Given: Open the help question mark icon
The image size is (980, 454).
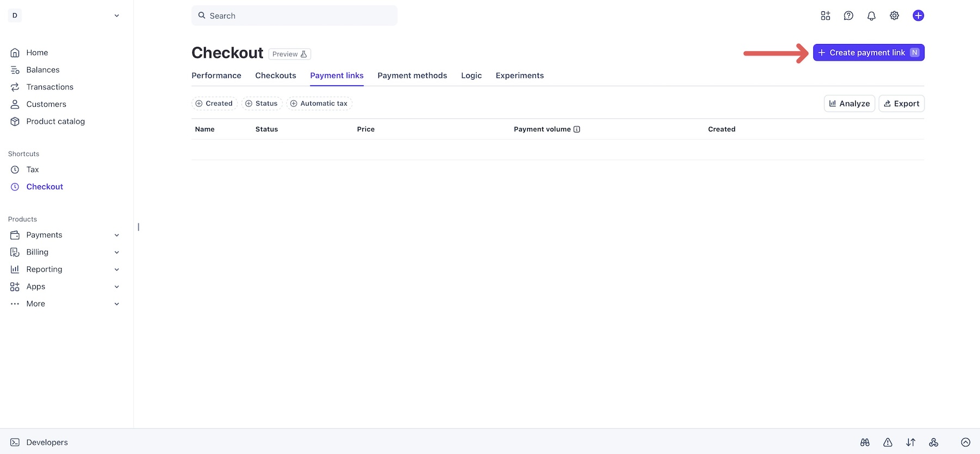Looking at the screenshot, I should [848, 16].
